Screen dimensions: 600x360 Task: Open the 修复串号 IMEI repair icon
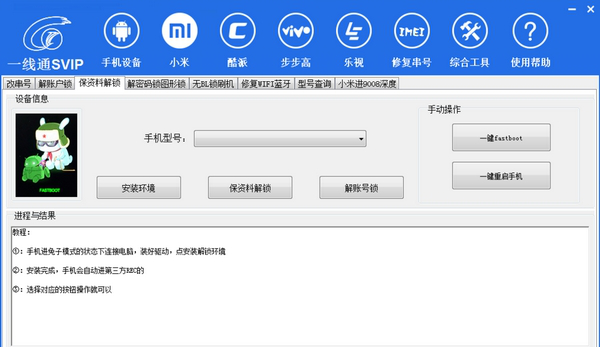pos(412,31)
